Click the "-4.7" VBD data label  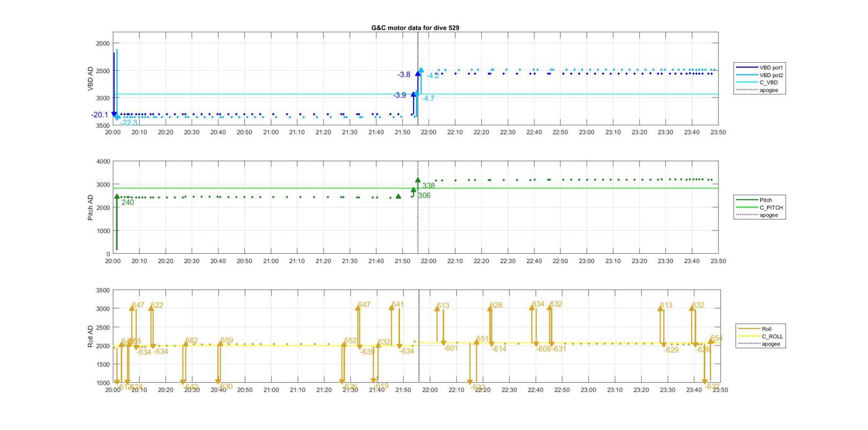[428, 99]
